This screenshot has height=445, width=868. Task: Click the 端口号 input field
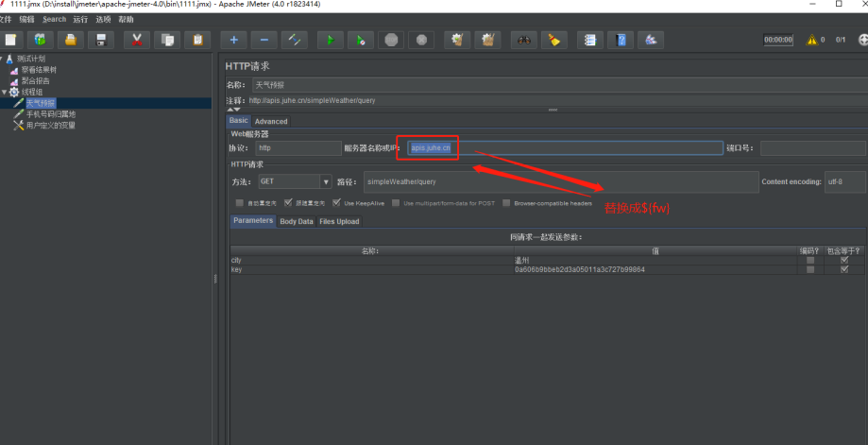pyautogui.click(x=812, y=147)
